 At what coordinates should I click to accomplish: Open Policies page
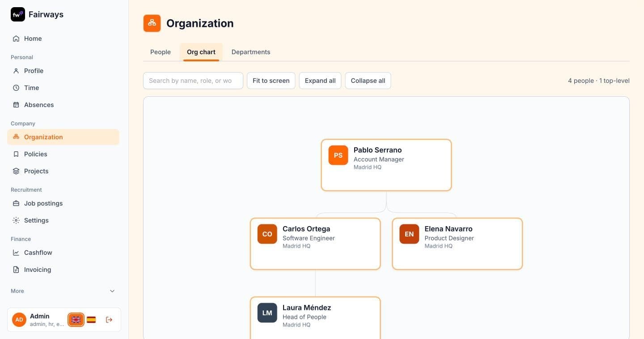(x=63, y=154)
